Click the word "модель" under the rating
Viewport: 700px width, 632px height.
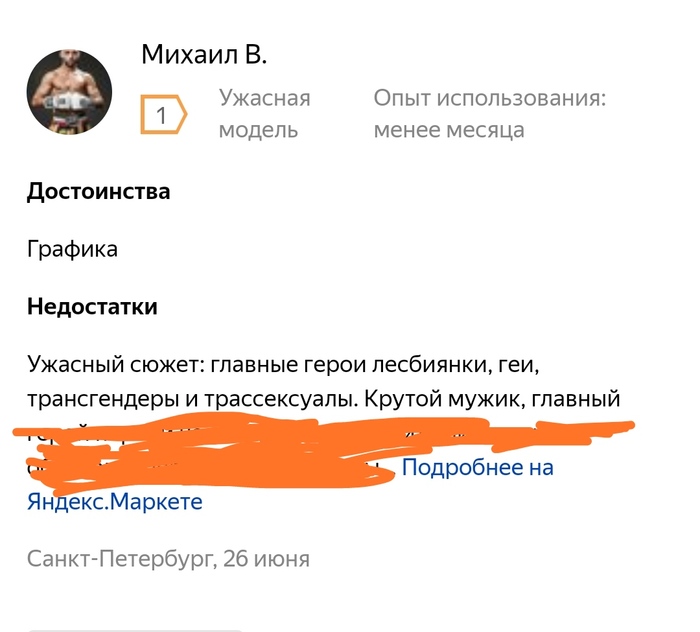coord(258,130)
